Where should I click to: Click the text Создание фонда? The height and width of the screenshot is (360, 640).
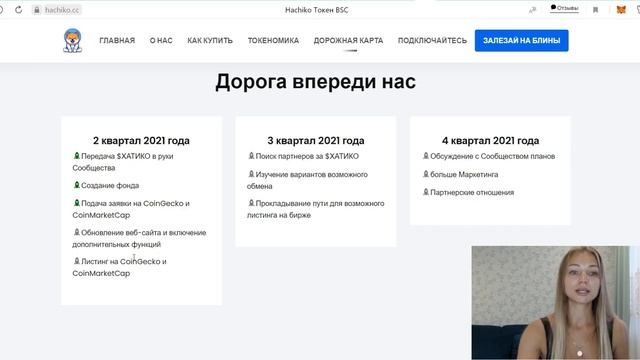[110, 185]
